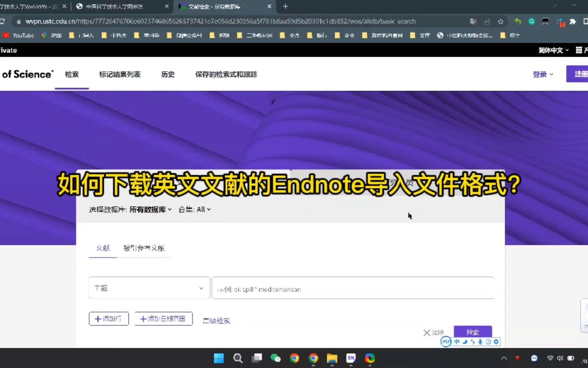The height and width of the screenshot is (368, 588).
Task: Open the 高级检索 advanced search link
Action: coord(216,321)
